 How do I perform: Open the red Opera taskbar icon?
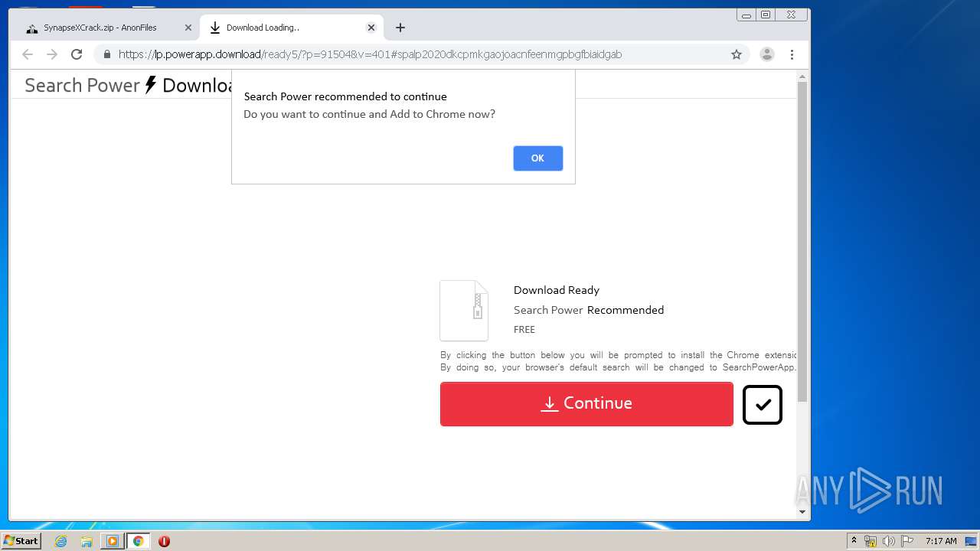point(164,541)
